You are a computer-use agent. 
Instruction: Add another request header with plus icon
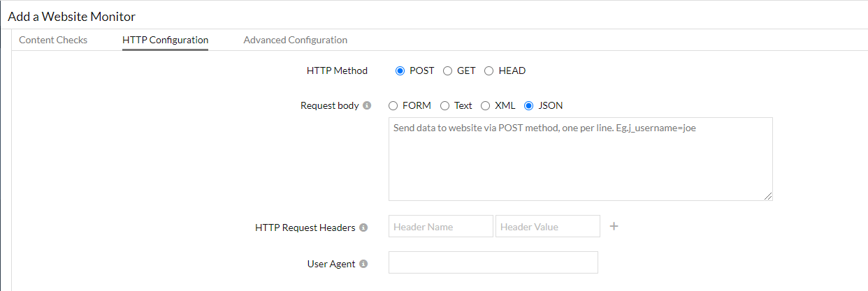pos(614,226)
